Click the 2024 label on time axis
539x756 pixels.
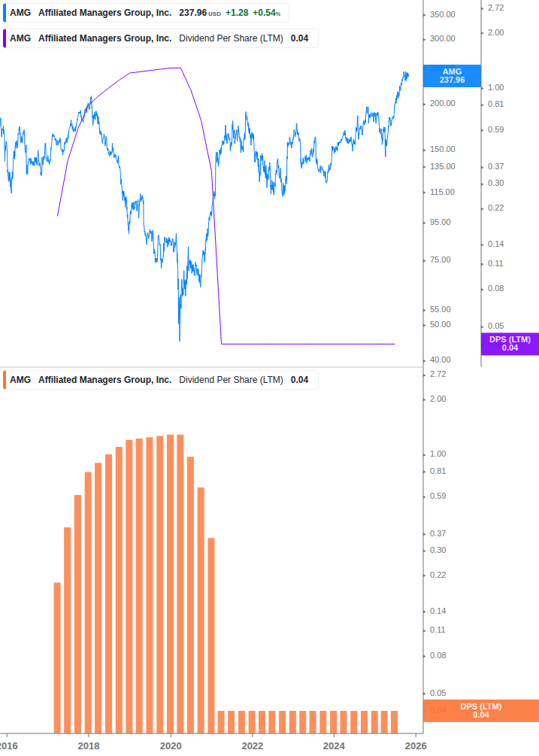click(334, 745)
